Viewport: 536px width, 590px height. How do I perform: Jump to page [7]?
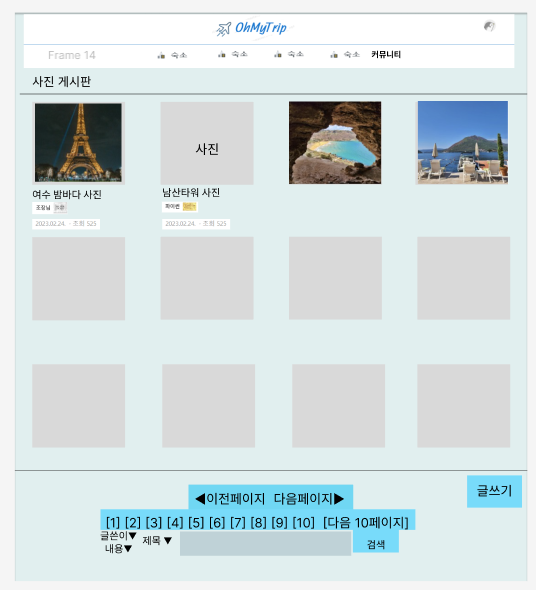tap(238, 522)
